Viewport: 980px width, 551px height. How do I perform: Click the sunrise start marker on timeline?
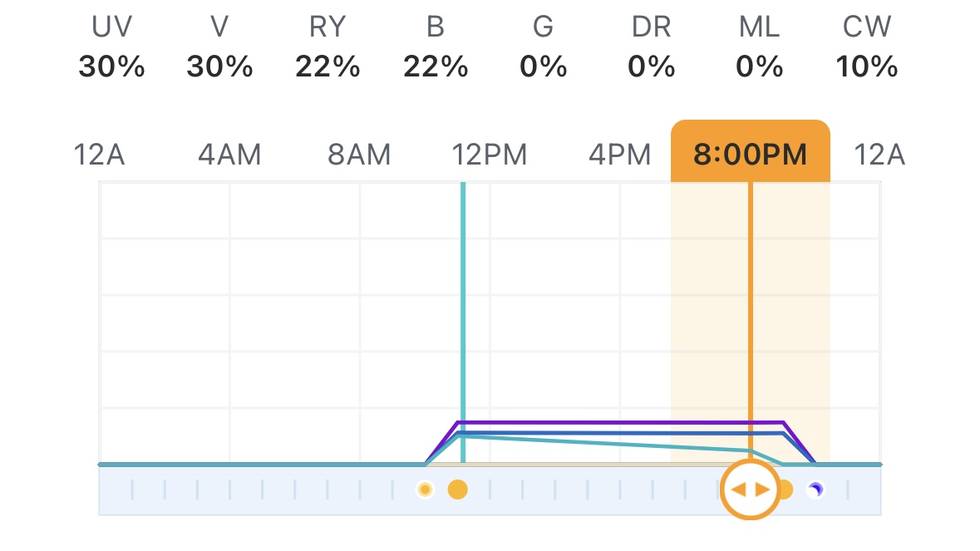pyautogui.click(x=425, y=490)
